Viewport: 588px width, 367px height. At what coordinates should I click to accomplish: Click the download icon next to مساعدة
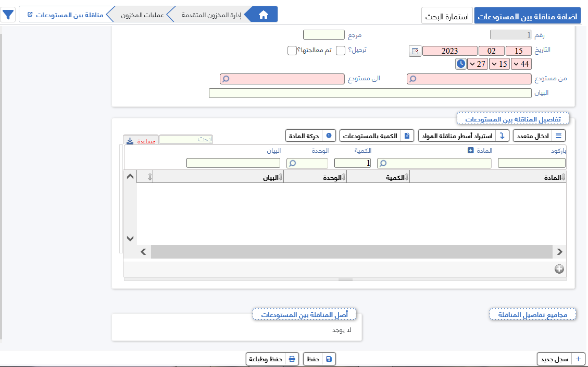click(x=129, y=141)
